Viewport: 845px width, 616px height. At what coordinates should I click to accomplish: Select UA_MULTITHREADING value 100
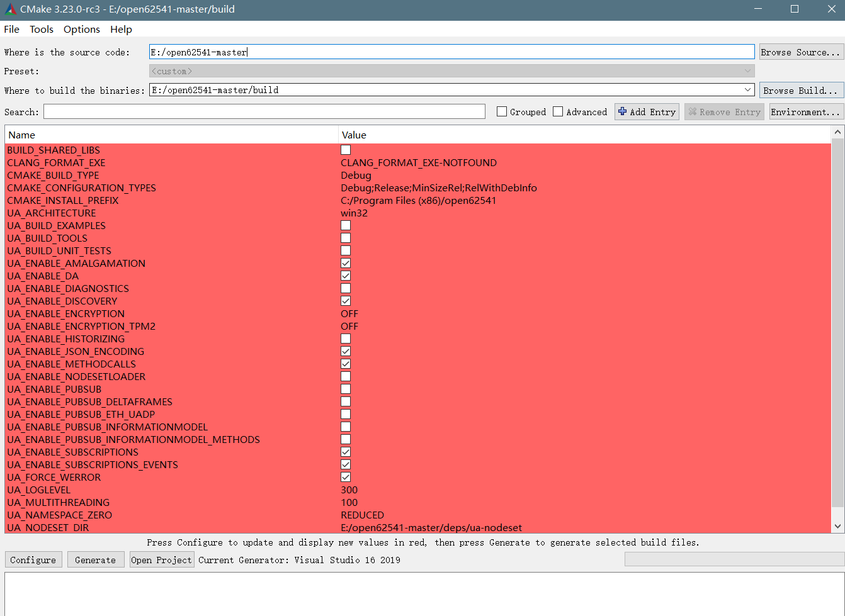tap(349, 502)
